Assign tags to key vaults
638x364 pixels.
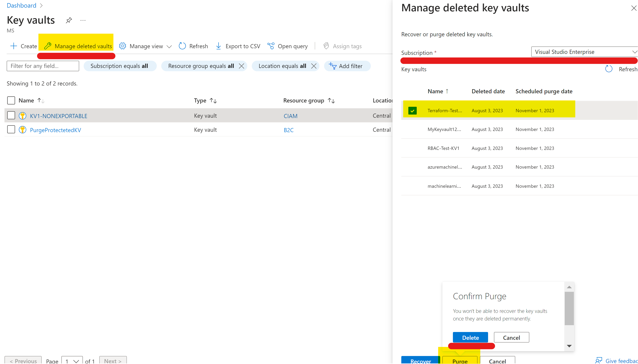pos(342,46)
